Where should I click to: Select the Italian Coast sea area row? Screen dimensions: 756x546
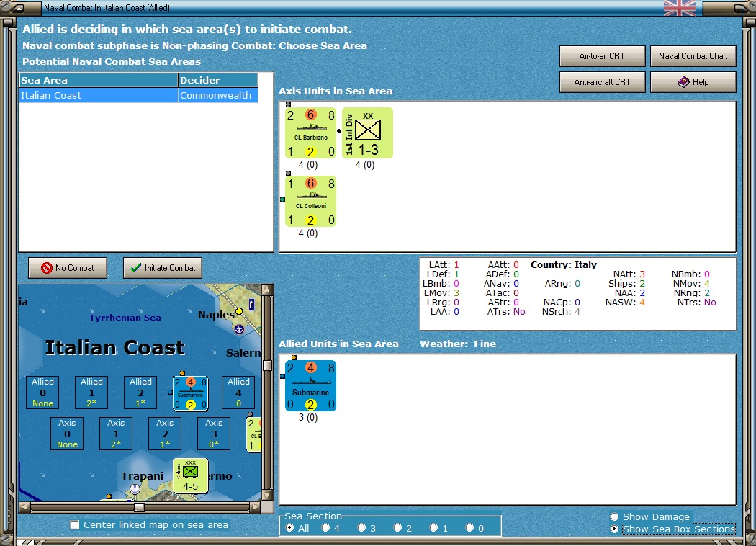tap(139, 96)
